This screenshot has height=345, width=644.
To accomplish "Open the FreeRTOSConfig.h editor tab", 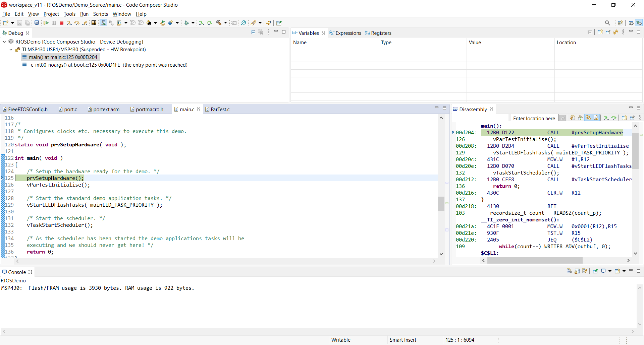I will (25, 110).
